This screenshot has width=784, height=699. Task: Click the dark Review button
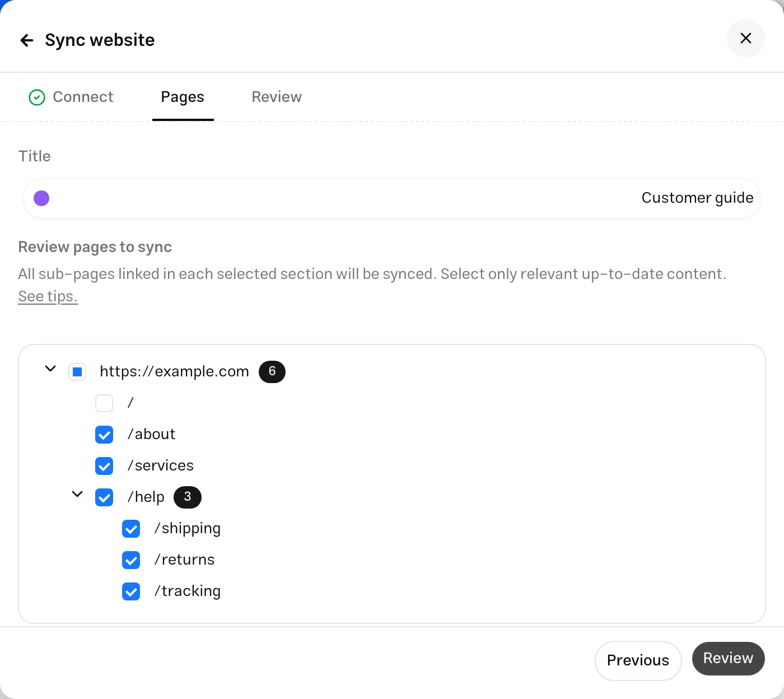(x=728, y=659)
